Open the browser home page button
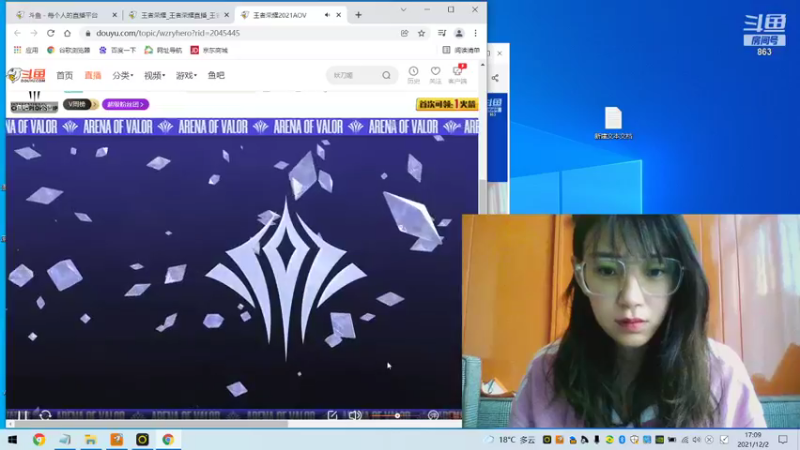Viewport: 800px width, 450px height. (67, 33)
